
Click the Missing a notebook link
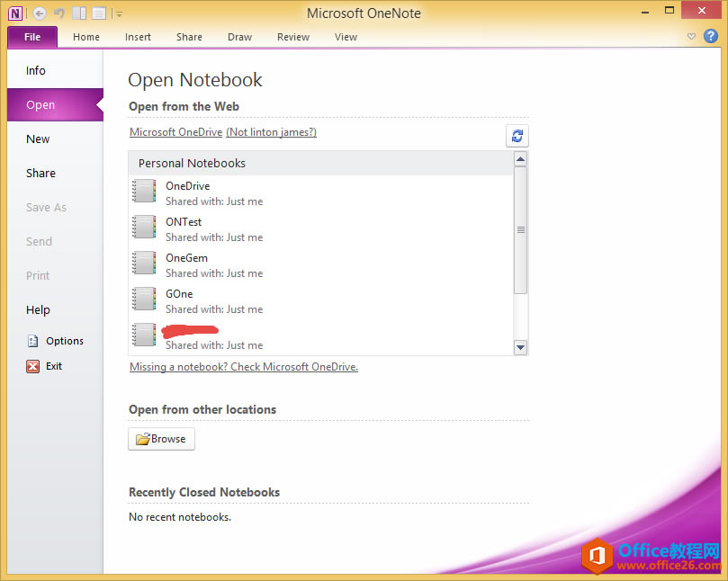[243, 367]
